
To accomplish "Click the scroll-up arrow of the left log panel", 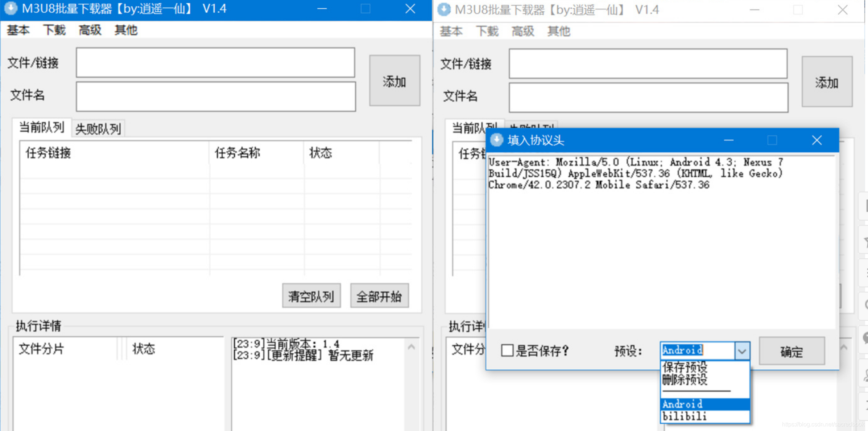I will [x=411, y=347].
